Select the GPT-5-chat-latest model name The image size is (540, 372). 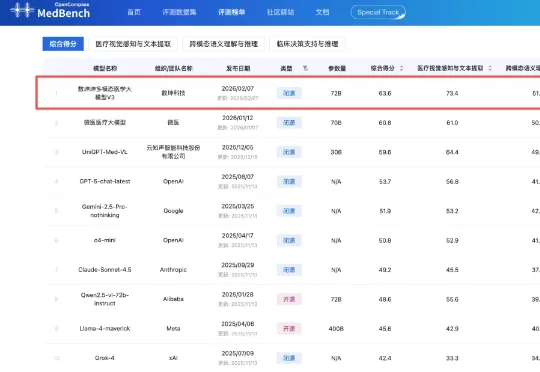click(105, 181)
